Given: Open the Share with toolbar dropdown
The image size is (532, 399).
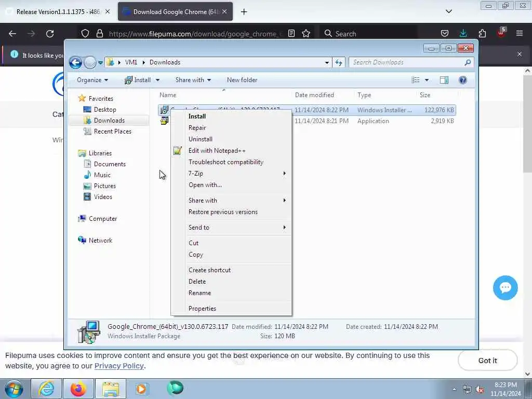Looking at the screenshot, I should (x=193, y=80).
